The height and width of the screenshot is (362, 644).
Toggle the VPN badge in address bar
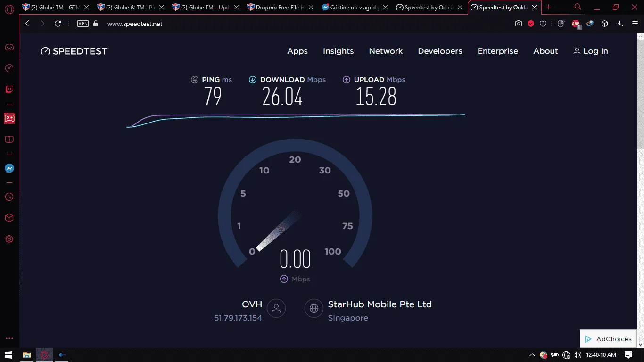pyautogui.click(x=83, y=24)
